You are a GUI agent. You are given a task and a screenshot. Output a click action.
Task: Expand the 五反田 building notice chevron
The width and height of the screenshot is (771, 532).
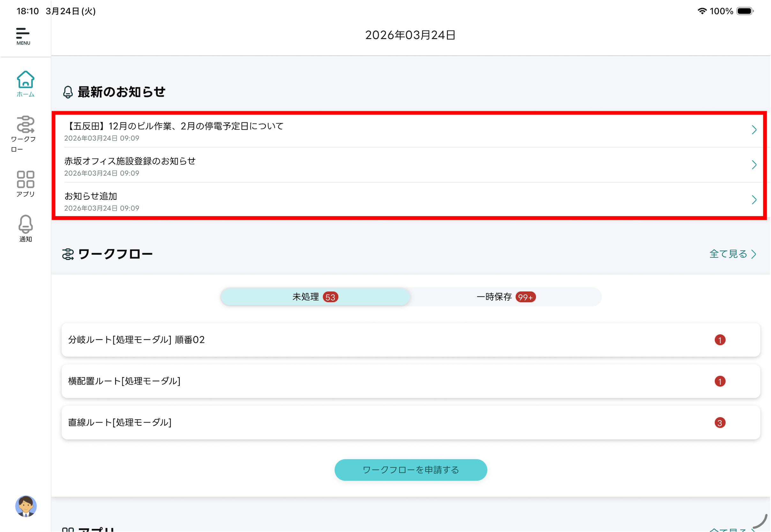pyautogui.click(x=754, y=130)
